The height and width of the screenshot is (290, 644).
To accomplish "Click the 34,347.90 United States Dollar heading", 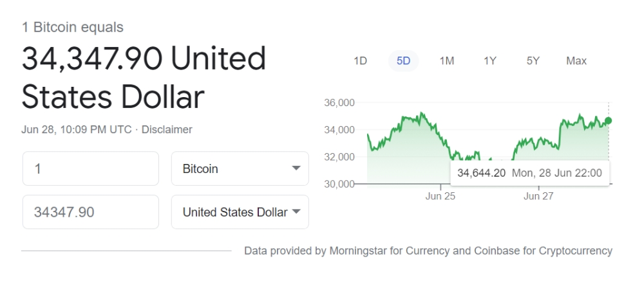I will tap(144, 78).
